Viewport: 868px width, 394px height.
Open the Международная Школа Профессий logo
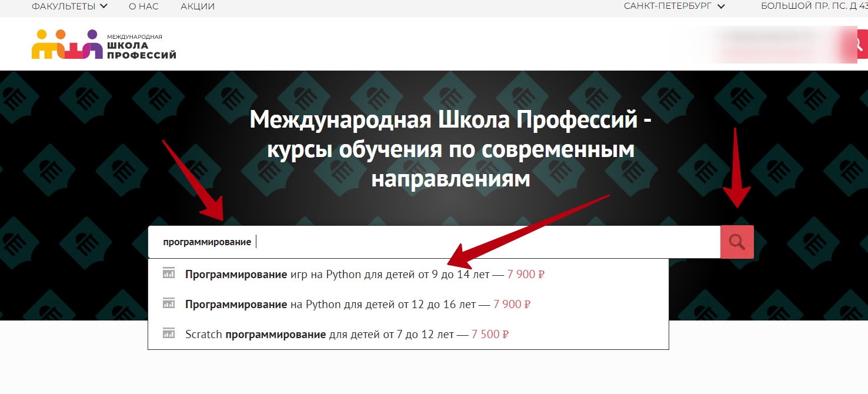click(104, 44)
